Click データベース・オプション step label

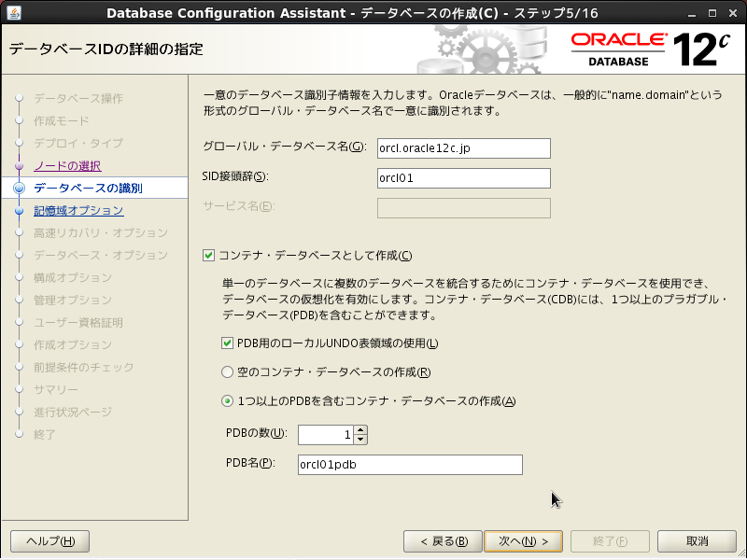coord(101,255)
